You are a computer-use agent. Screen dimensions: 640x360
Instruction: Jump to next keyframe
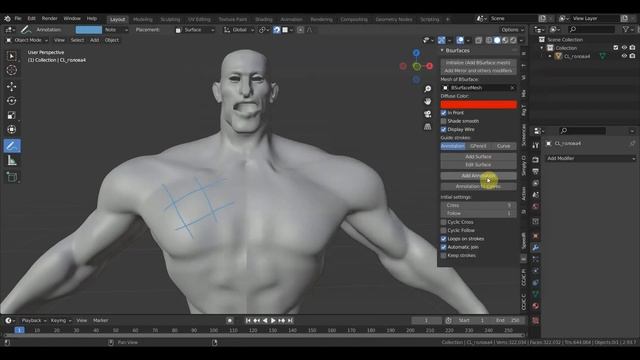(x=282, y=320)
